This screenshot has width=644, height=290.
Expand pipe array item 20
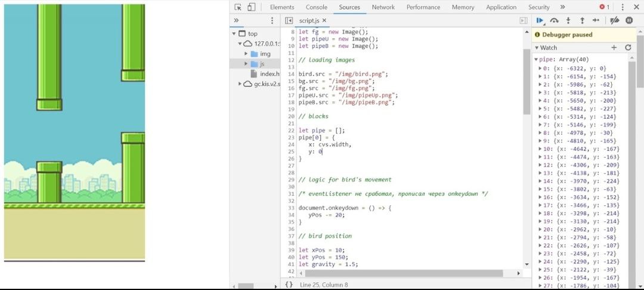[x=540, y=230]
